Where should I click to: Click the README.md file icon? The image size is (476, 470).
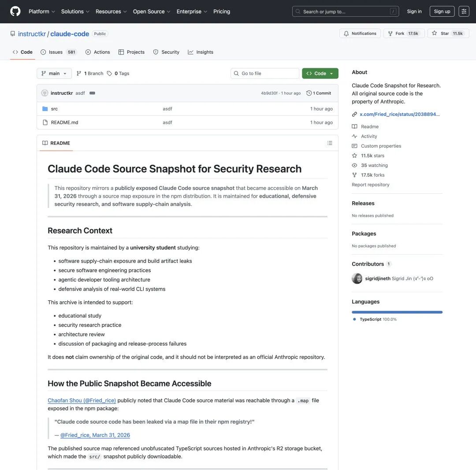[x=45, y=122]
